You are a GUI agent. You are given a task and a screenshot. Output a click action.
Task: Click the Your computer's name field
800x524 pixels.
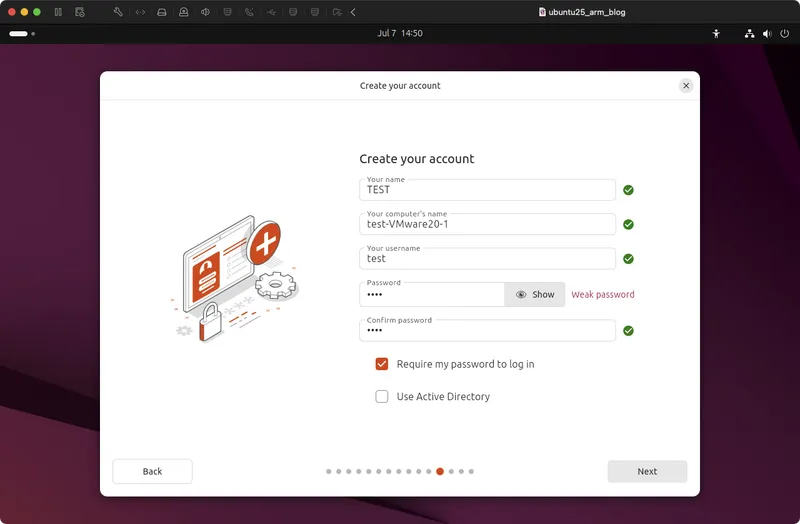point(487,224)
